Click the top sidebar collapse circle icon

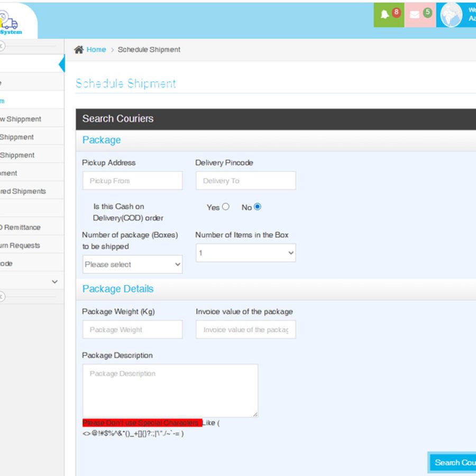2,46
